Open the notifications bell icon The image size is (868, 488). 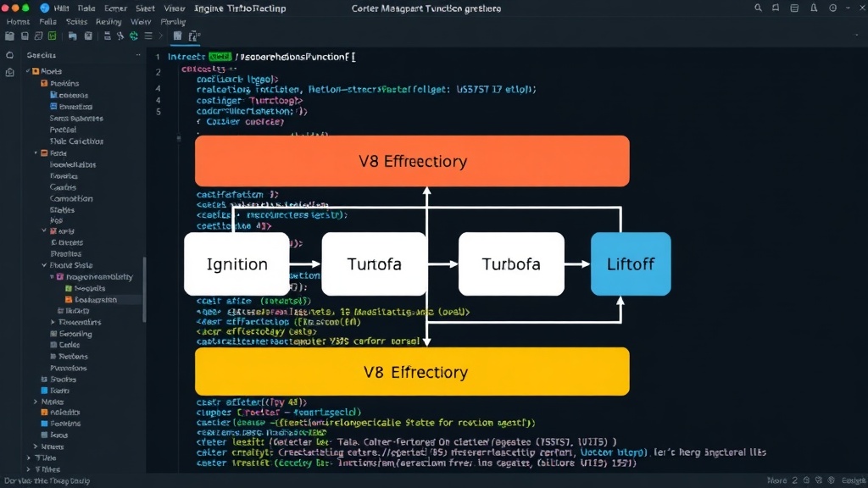pos(814,8)
